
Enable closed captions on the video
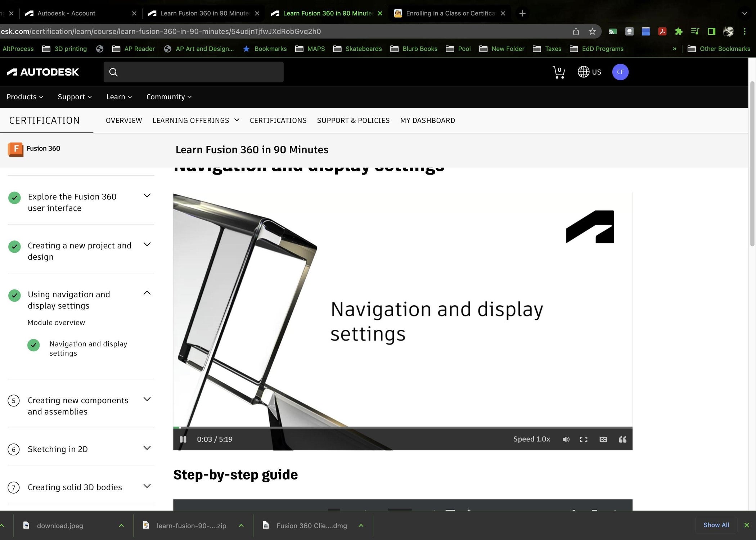pos(603,439)
